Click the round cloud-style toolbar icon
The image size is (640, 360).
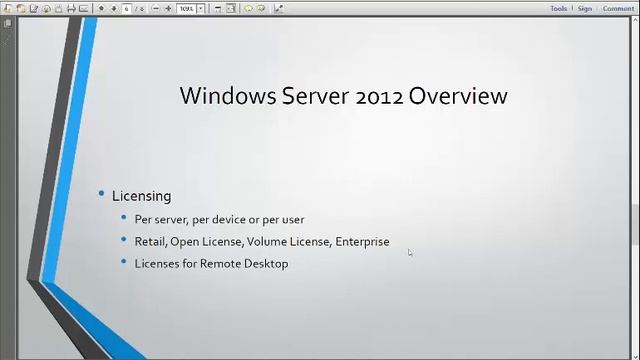[46, 8]
